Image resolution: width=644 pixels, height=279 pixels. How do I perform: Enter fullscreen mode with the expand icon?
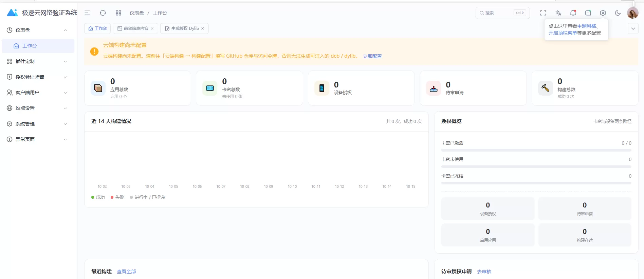543,13
